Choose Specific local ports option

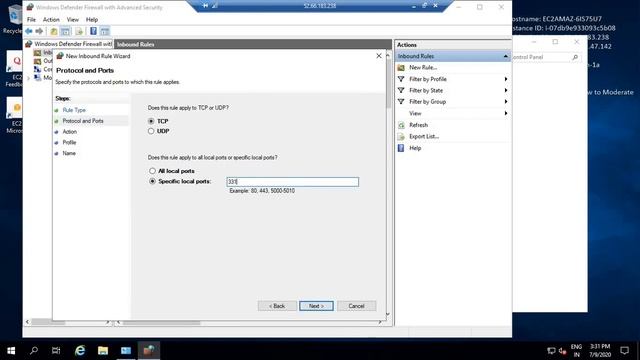[x=152, y=181]
